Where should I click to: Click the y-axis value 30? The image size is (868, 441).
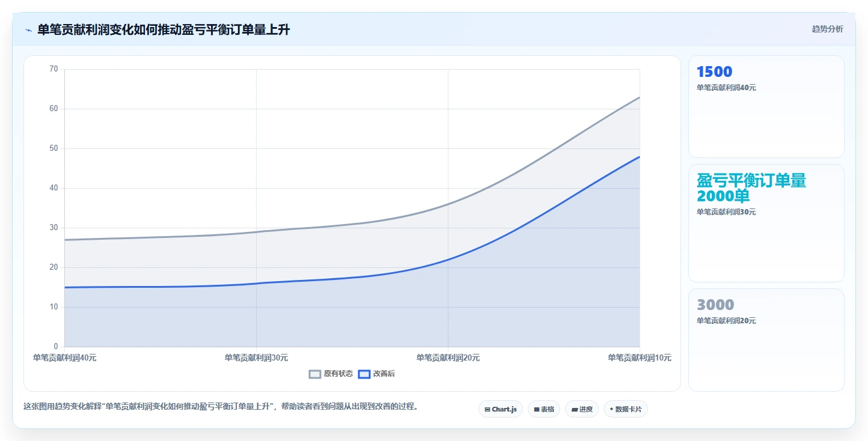point(53,228)
